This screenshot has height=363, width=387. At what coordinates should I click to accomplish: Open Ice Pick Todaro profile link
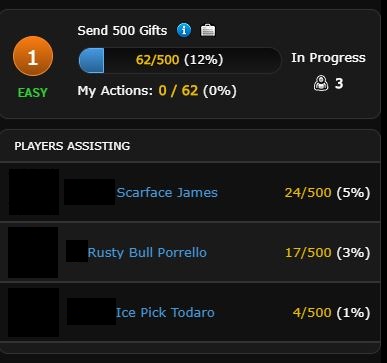(x=165, y=313)
